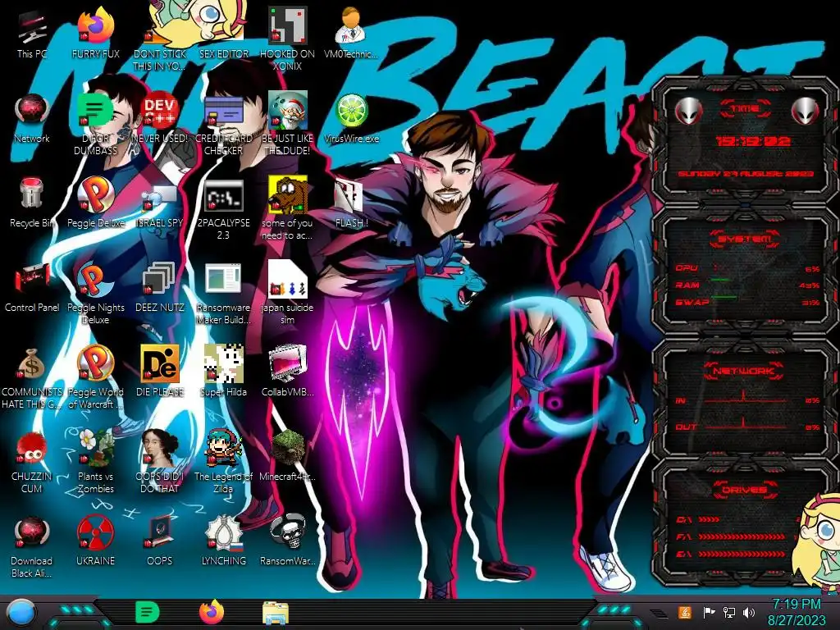Open the COMMUNISTS HATE THIS money bag icon
This screenshot has height=630, width=840.
32,378
